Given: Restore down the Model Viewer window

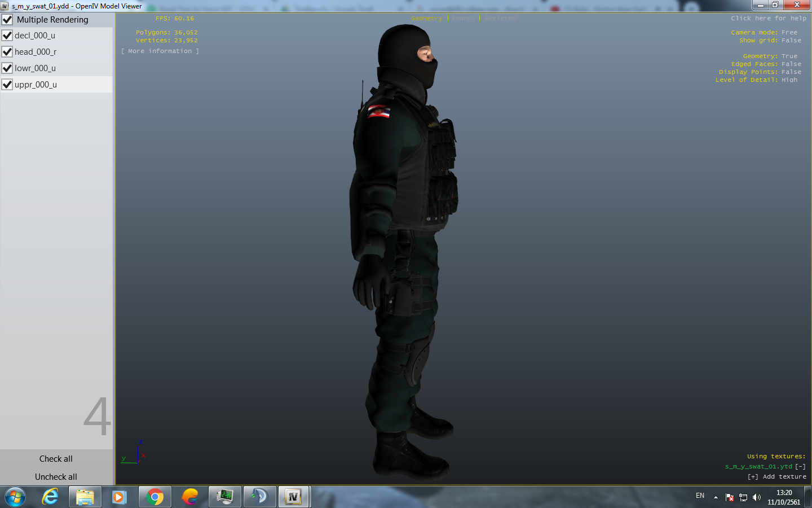Looking at the screenshot, I should tap(775, 5).
